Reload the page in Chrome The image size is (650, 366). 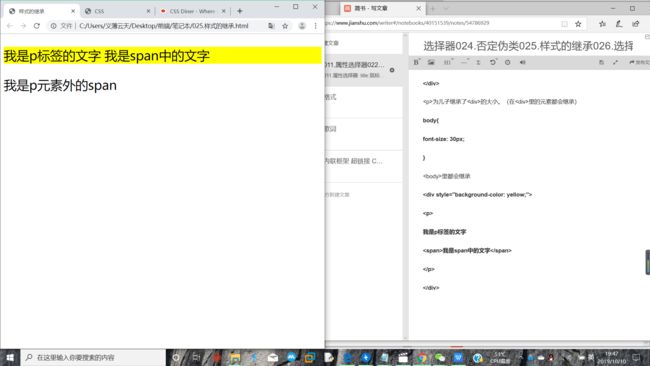36,26
